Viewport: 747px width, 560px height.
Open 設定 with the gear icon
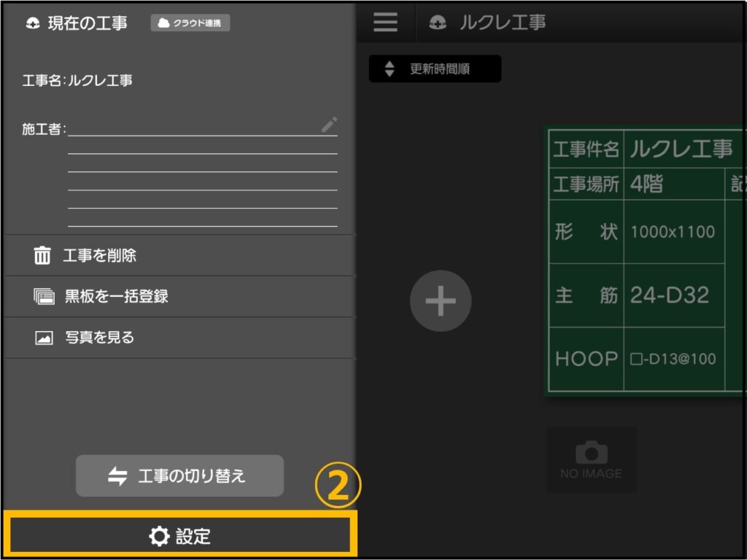pos(179,537)
